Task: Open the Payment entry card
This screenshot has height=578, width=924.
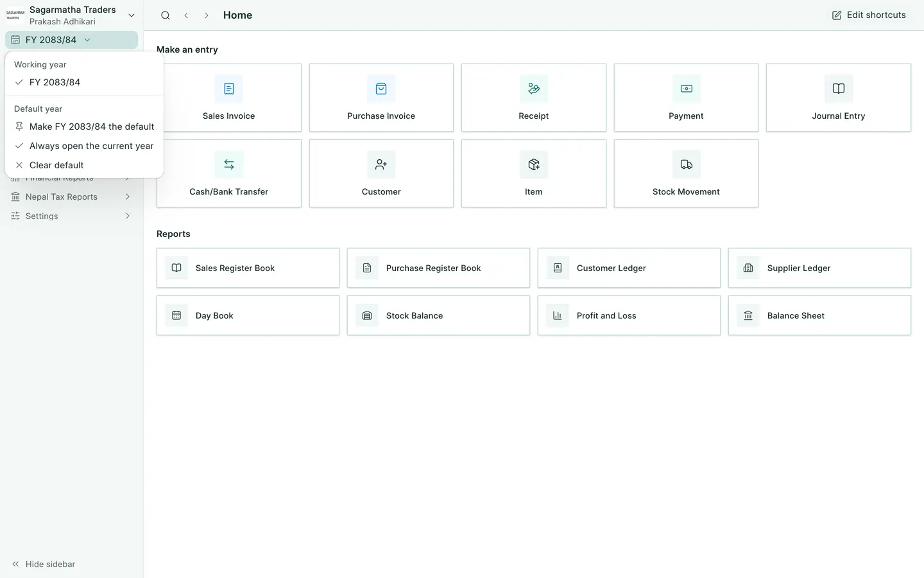Action: (x=686, y=98)
